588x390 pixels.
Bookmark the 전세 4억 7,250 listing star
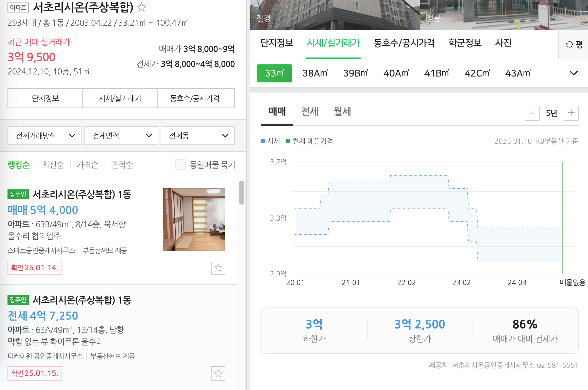point(218,373)
